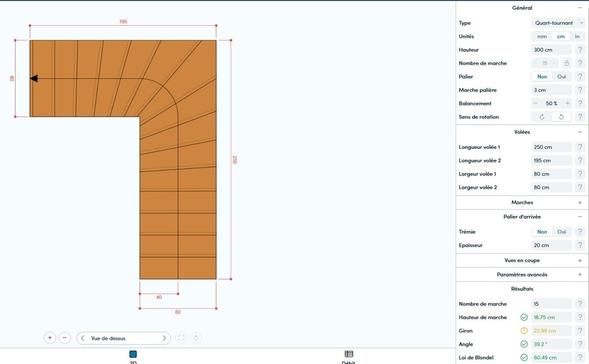Show next view using right chevron
The width and height of the screenshot is (589, 364).
[164, 338]
